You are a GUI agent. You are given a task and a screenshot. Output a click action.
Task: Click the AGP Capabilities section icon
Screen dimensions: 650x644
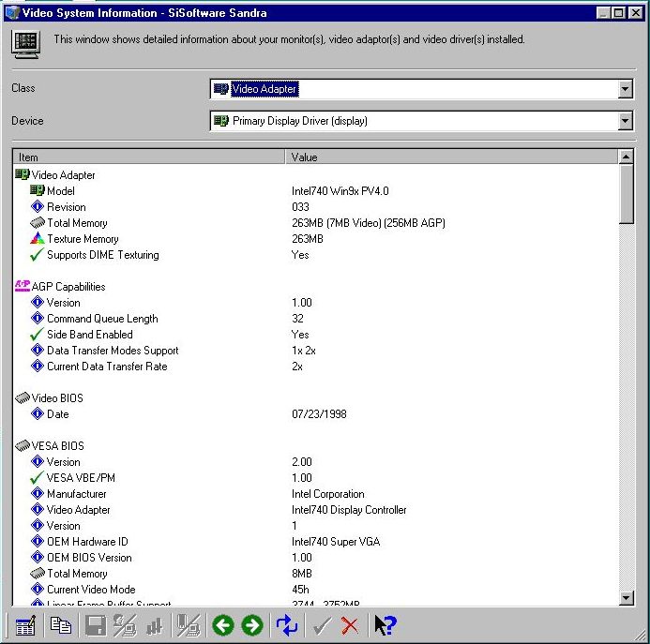[x=22, y=286]
